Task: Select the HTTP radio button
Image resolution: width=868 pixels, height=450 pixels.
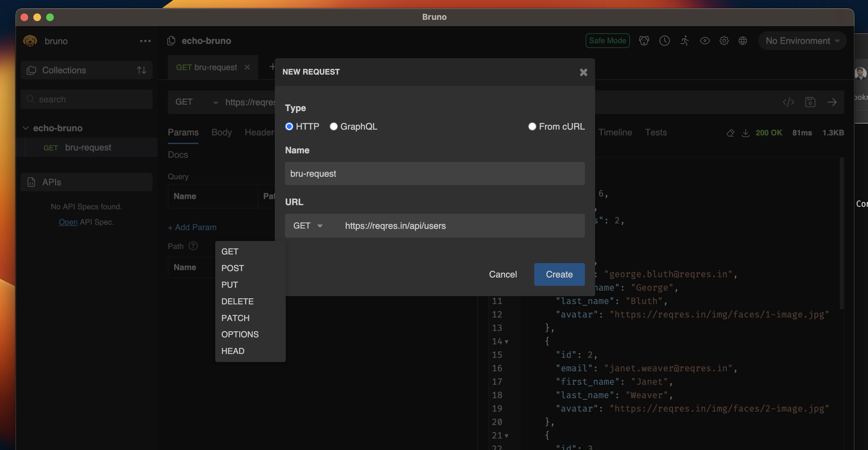Action: tap(289, 127)
